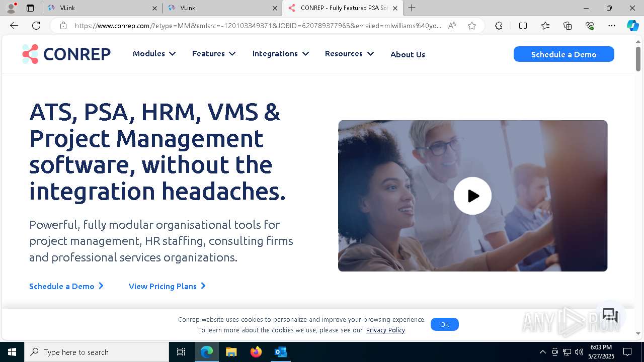The image size is (644, 362).
Task: Open Notification center icon
Action: coord(627,352)
